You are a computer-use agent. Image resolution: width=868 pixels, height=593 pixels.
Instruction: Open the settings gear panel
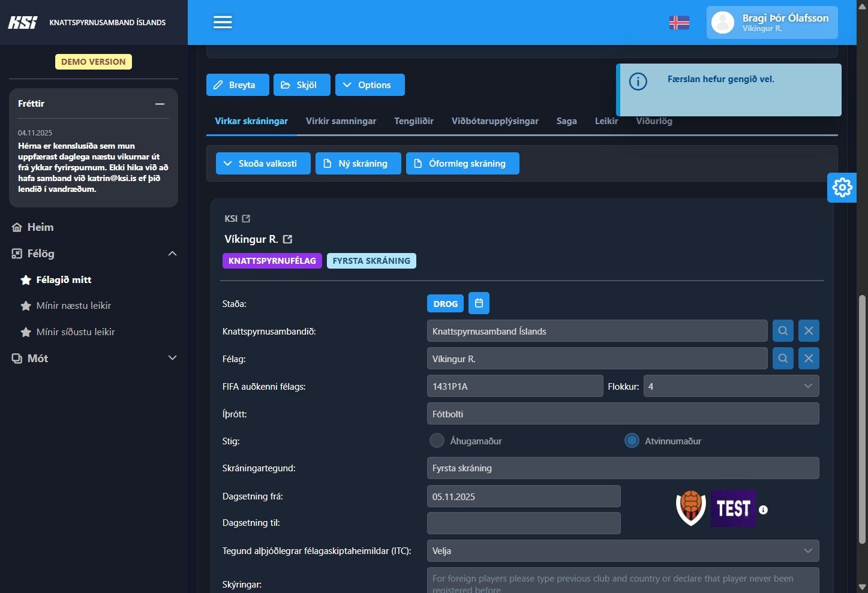click(x=842, y=188)
